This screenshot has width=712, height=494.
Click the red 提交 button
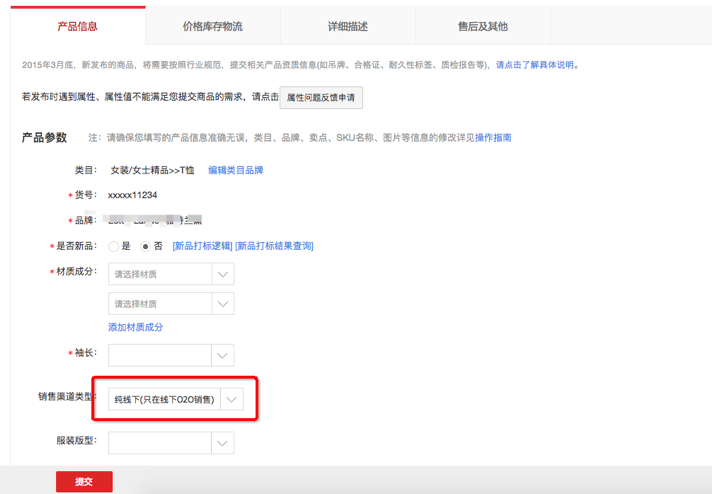[x=84, y=482]
